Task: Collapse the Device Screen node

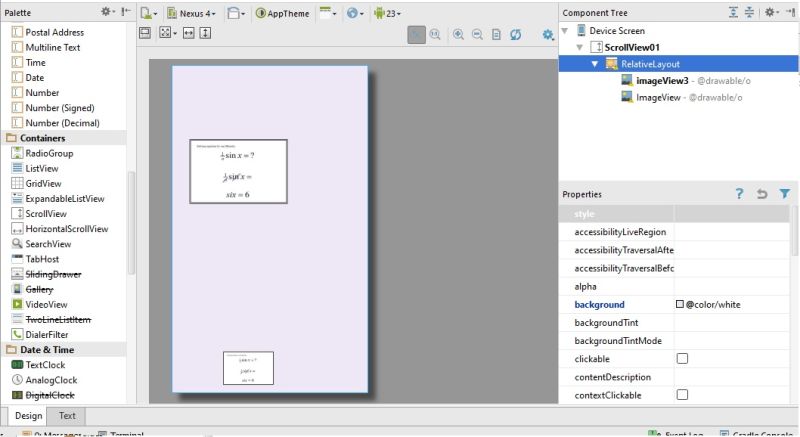Action: pyautogui.click(x=565, y=31)
